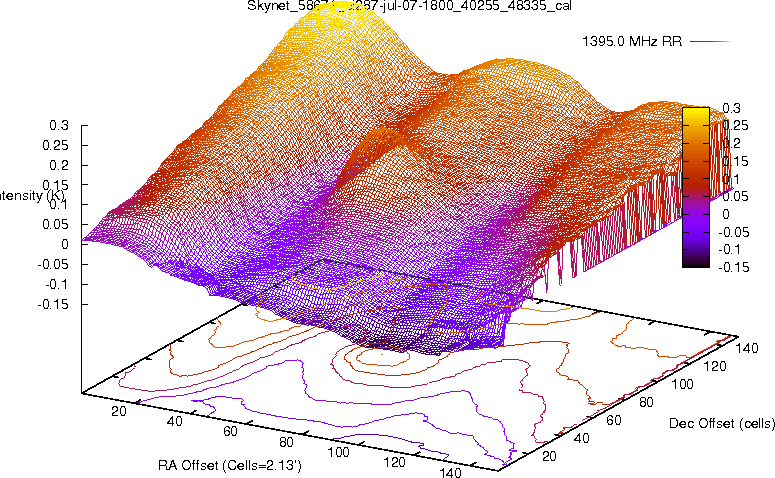This screenshot has height=478, width=775.
Task: Click the 0 label on the color scale
Action: pos(726,214)
